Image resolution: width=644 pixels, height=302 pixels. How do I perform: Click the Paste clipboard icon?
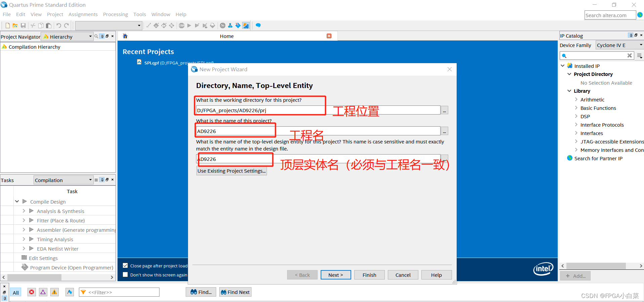click(49, 26)
